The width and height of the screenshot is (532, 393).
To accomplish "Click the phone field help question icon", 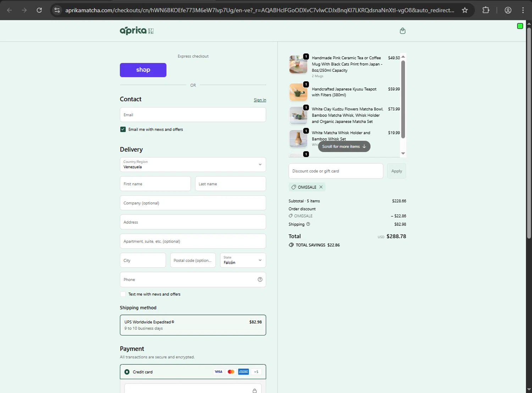I will pyautogui.click(x=260, y=280).
